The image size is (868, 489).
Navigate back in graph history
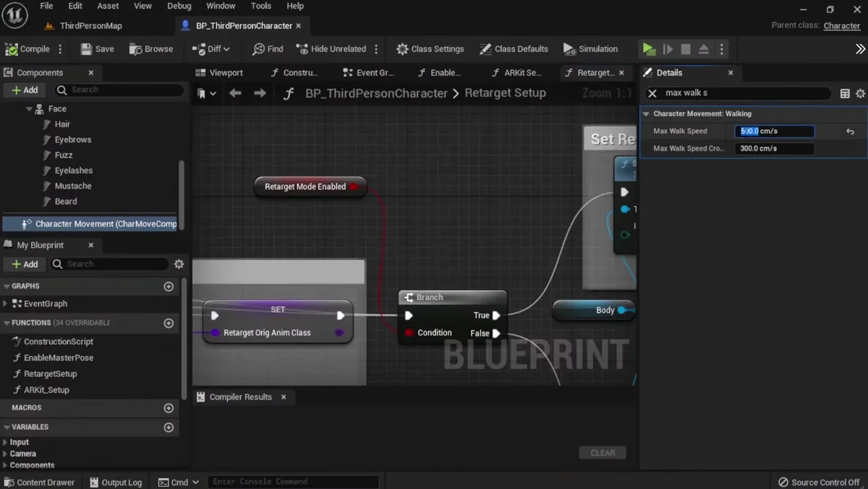[235, 93]
